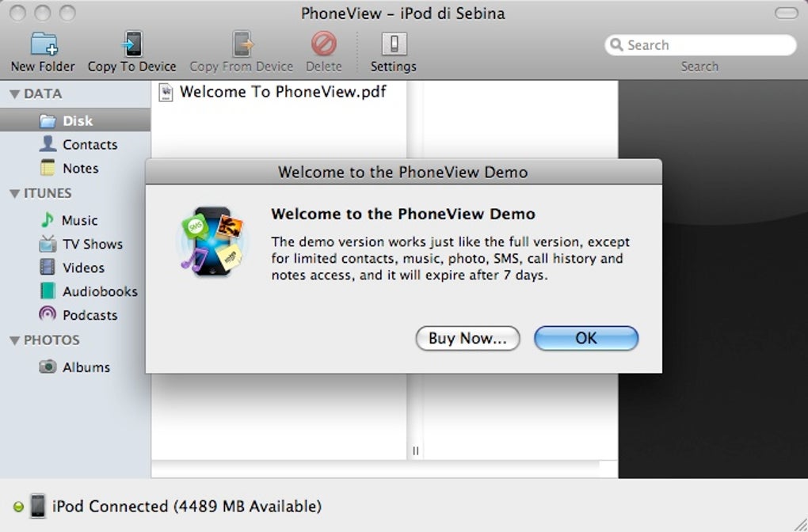
Task: Click the Buy Now... button
Action: pyautogui.click(x=467, y=338)
